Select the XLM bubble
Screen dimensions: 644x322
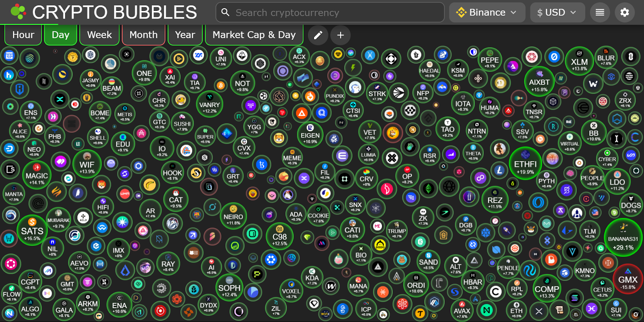pyautogui.click(x=579, y=62)
